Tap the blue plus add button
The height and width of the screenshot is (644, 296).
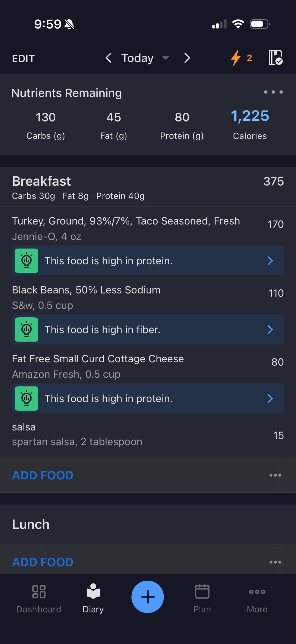click(148, 597)
